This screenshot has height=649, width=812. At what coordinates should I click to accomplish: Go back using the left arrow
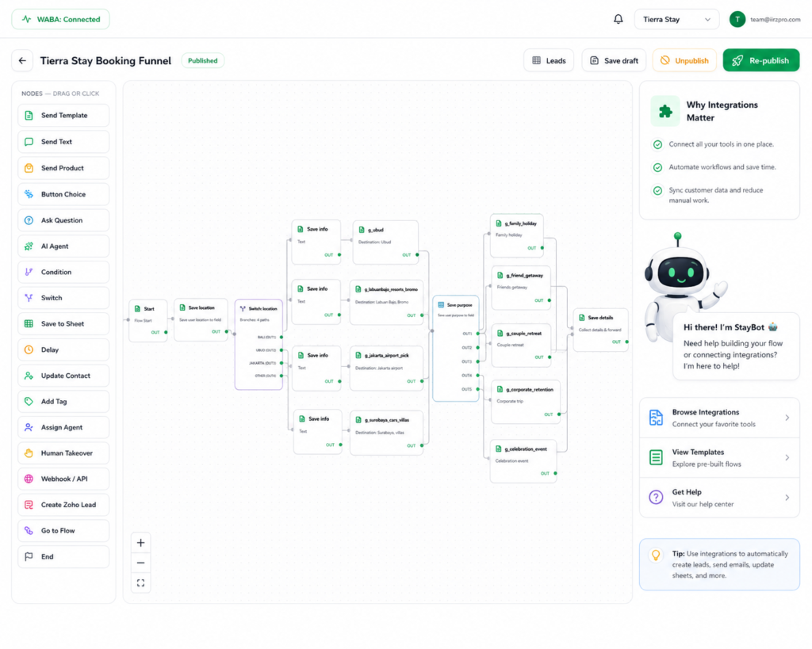pos(22,60)
